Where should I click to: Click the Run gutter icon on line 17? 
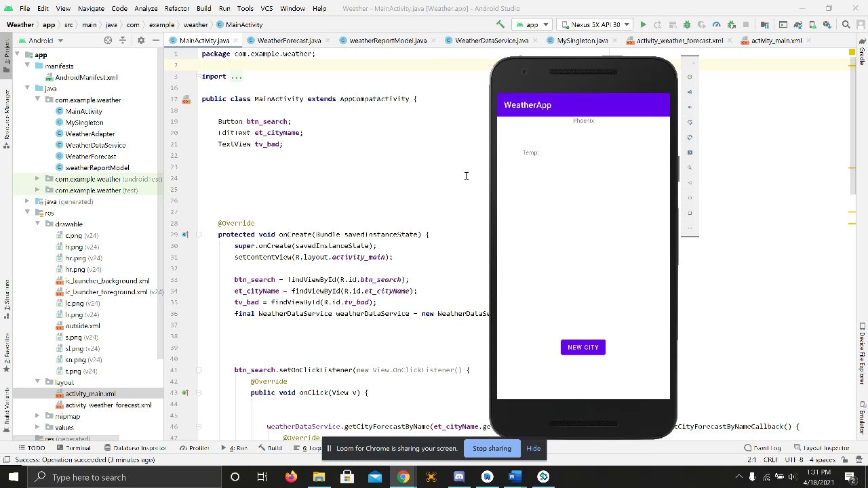[186, 100]
